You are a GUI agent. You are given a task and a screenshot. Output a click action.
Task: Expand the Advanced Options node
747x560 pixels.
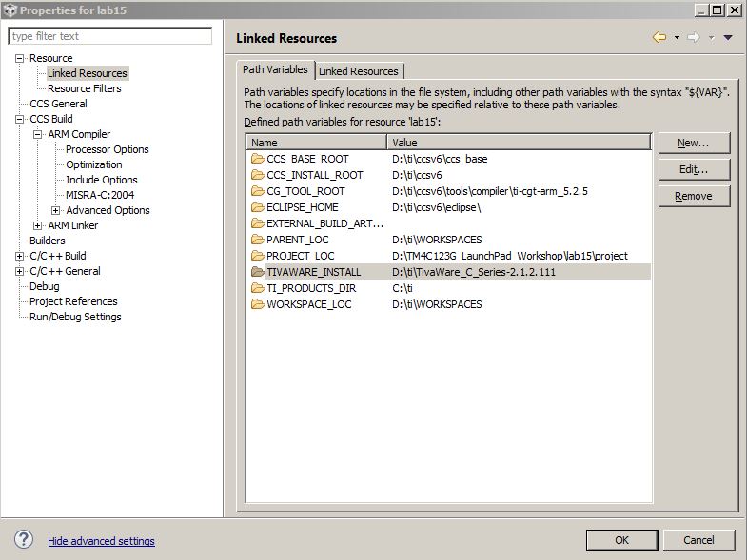[56, 210]
